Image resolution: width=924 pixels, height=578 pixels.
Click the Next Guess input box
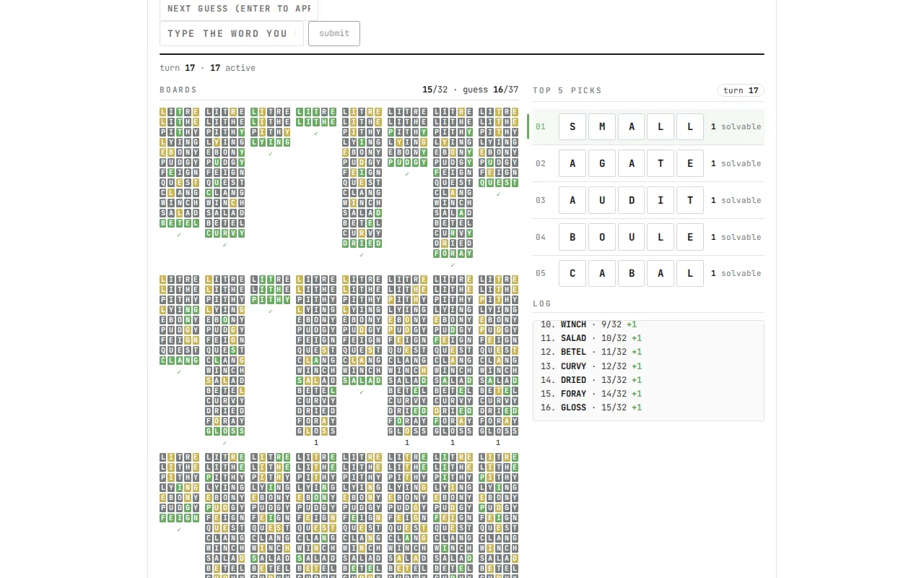239,9
